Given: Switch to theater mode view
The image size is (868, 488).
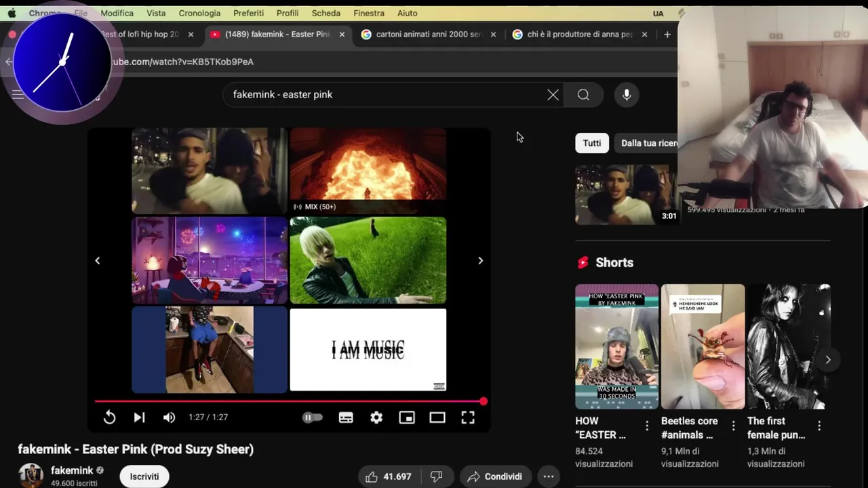Looking at the screenshot, I should pos(437,418).
